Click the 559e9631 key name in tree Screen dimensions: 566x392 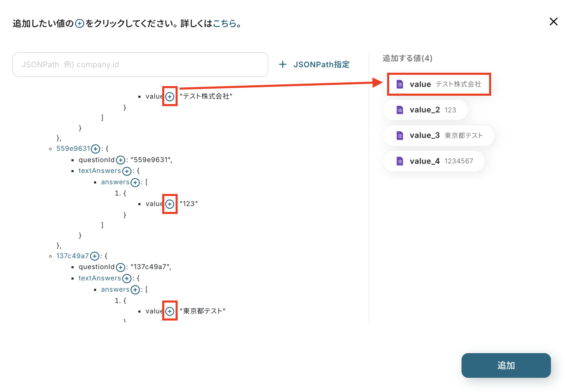[x=73, y=149]
